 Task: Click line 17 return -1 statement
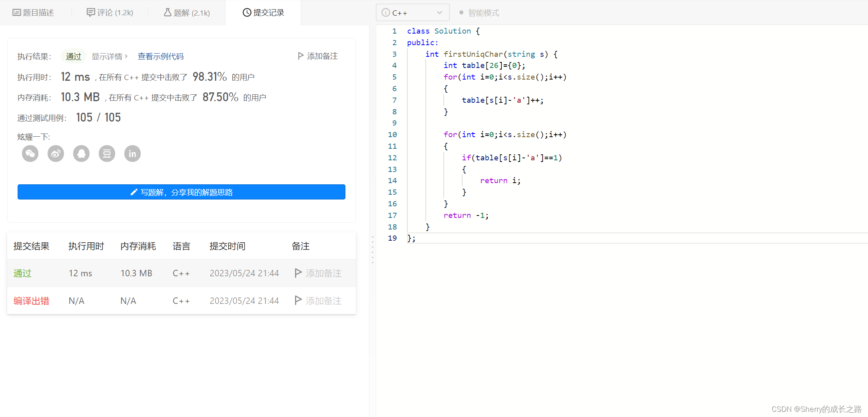(x=466, y=215)
